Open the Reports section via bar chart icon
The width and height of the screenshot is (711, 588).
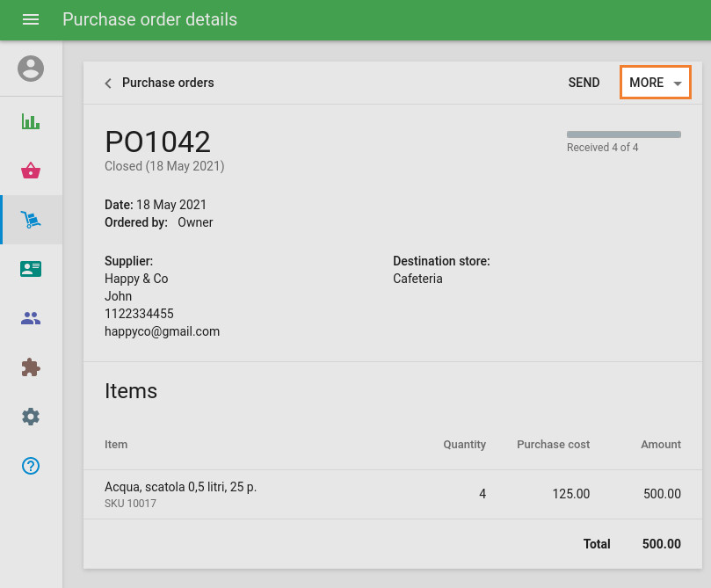31,121
